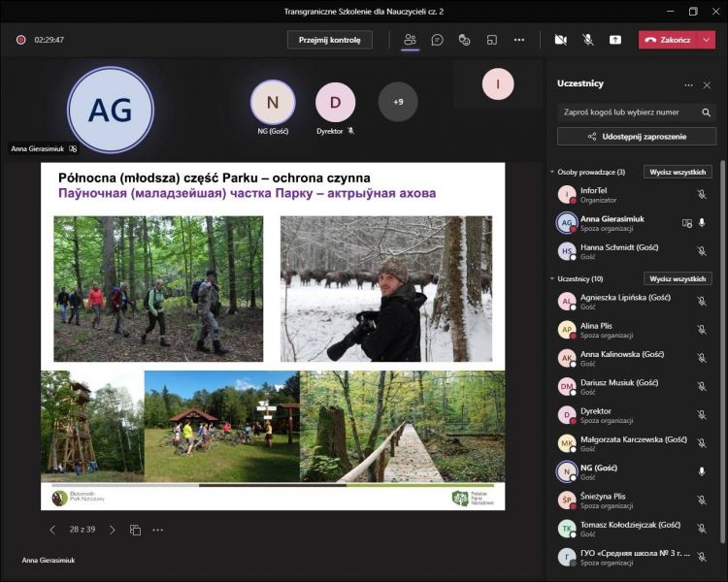Open the rooms icon in the toolbar
728x582 pixels.
(x=492, y=40)
